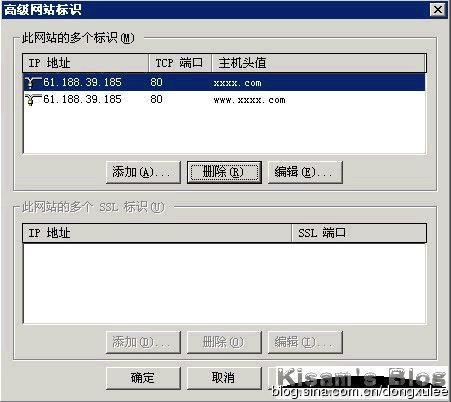The width and height of the screenshot is (451, 402).
Task: Select the host header xxxx.com entry
Action: point(237,83)
